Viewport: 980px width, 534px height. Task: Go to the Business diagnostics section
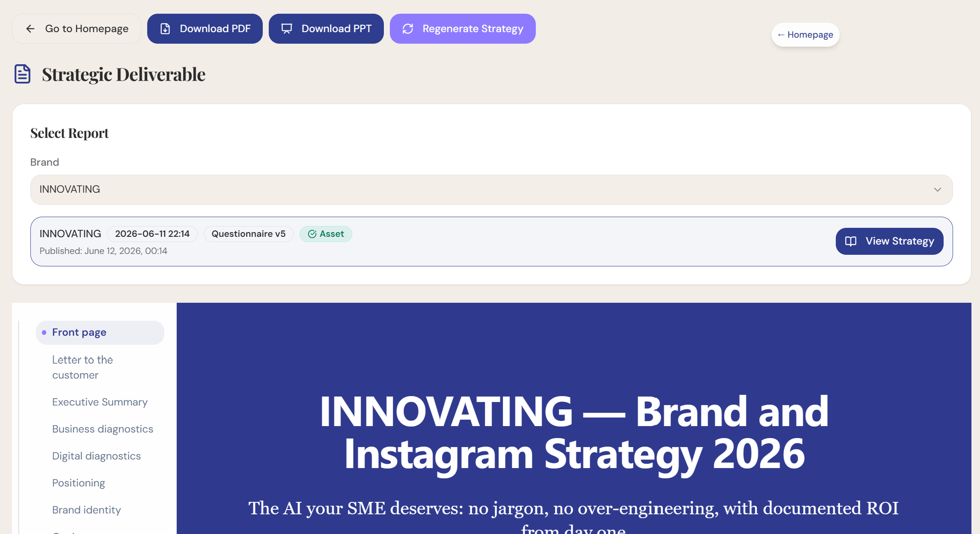103,429
